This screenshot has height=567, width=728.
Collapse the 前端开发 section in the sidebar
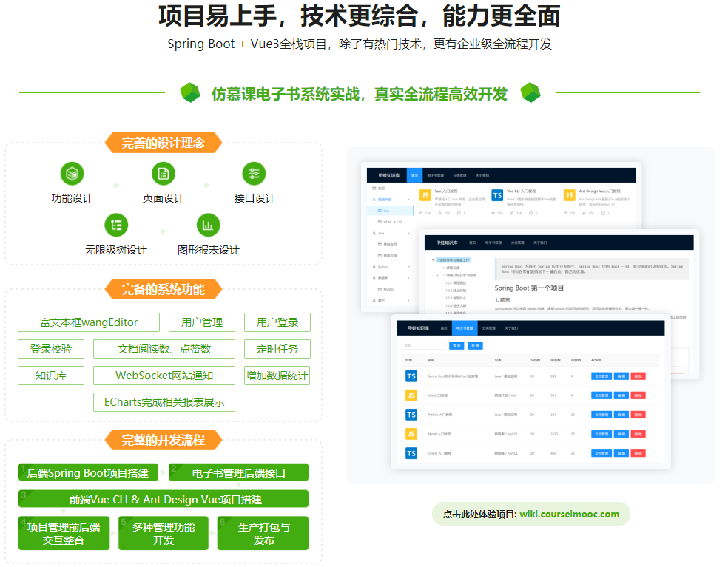pos(408,200)
